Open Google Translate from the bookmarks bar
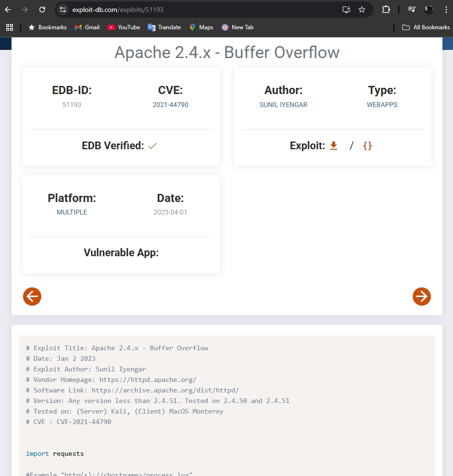Image resolution: width=453 pixels, height=476 pixels. point(164,27)
